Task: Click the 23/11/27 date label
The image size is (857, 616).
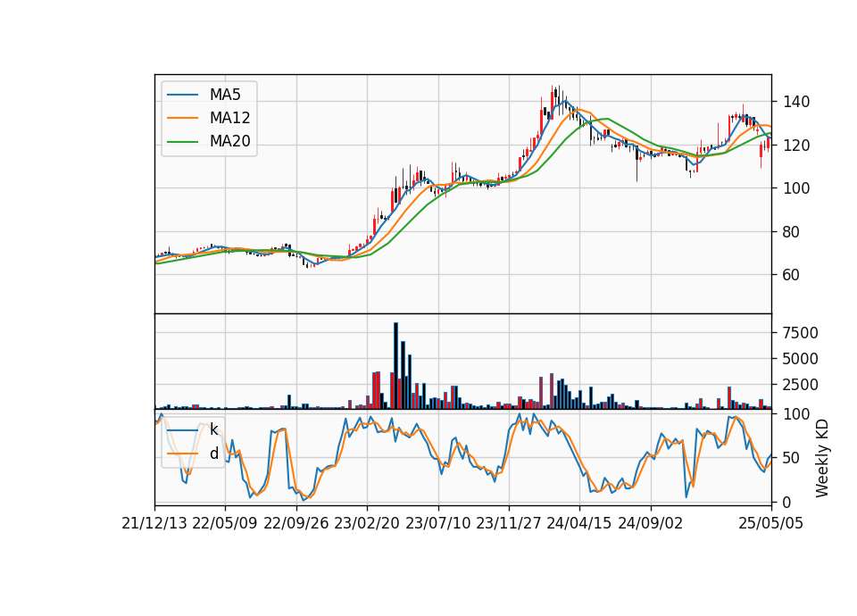Action: 509,524
